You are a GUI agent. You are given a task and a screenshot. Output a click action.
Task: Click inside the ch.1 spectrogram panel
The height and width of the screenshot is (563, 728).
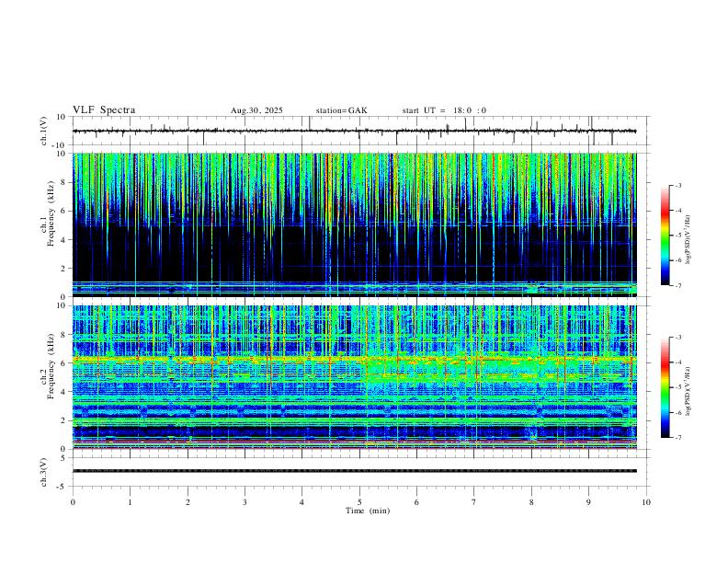[354, 224]
